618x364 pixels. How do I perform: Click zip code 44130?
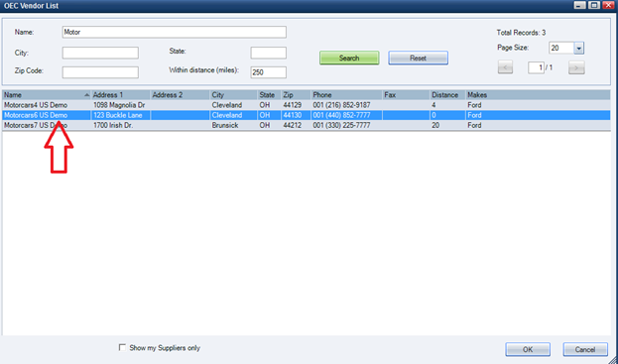[x=292, y=115]
